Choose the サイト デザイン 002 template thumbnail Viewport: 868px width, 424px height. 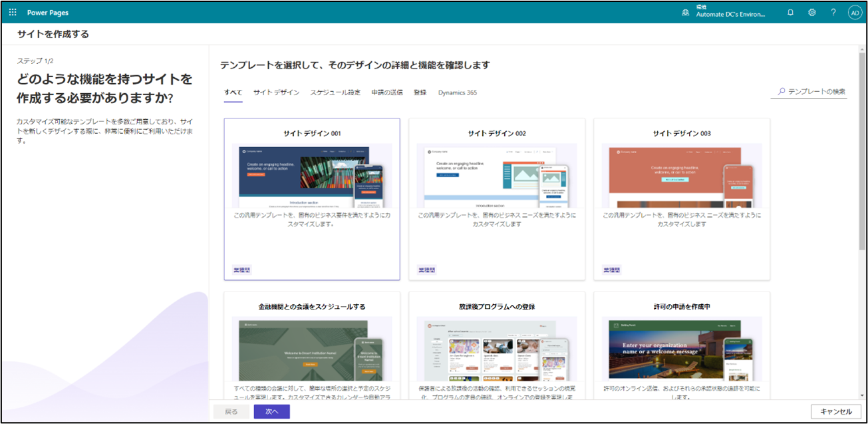pos(496,176)
